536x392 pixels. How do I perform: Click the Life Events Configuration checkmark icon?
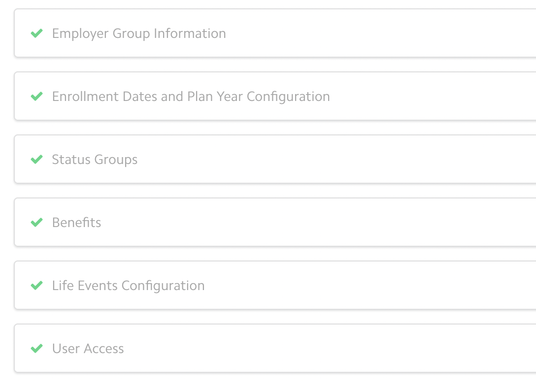[x=36, y=286]
